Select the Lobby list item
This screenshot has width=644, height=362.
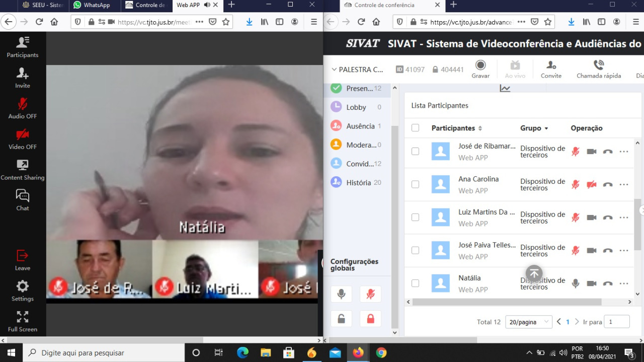coord(356,107)
